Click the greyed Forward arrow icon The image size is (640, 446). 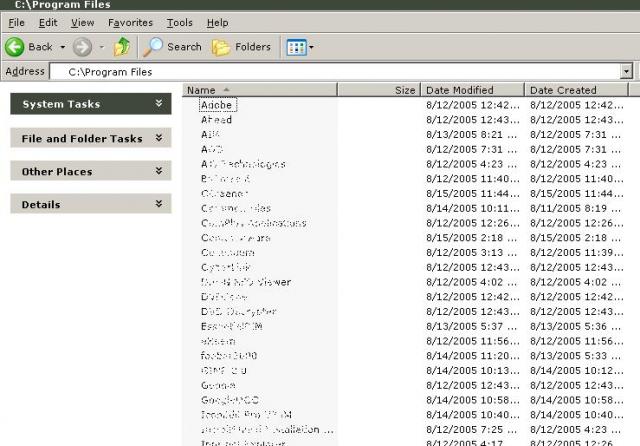click(x=82, y=47)
